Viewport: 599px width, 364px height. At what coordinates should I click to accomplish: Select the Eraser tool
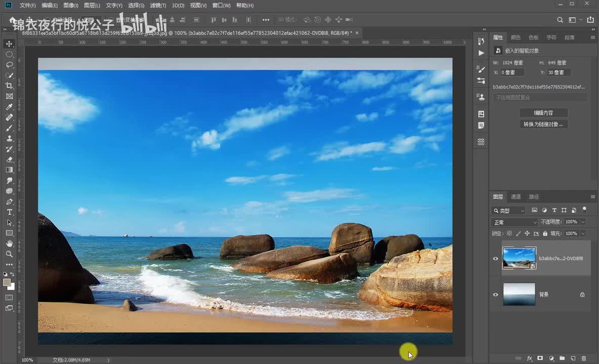[9, 159]
